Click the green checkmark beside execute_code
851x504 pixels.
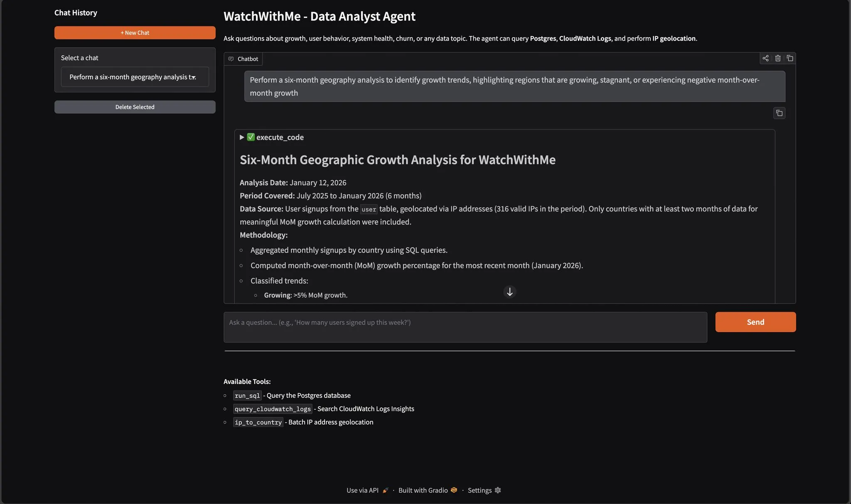pos(251,137)
